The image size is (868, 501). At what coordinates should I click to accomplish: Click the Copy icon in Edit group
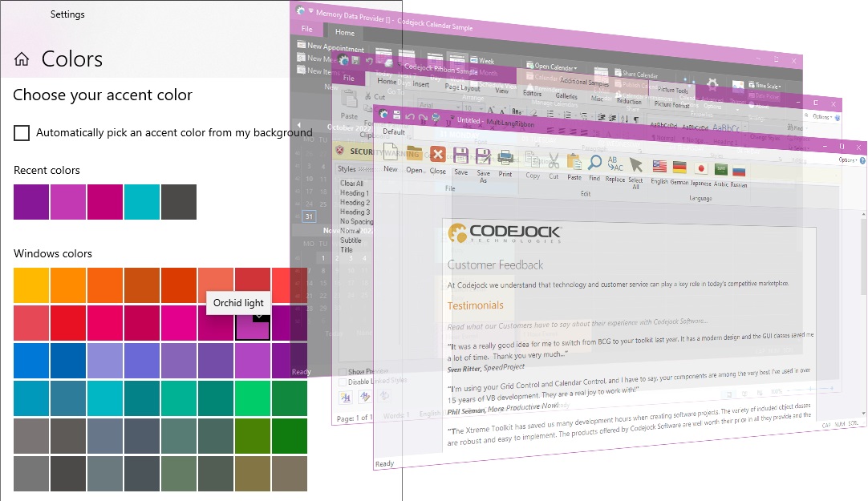click(533, 160)
